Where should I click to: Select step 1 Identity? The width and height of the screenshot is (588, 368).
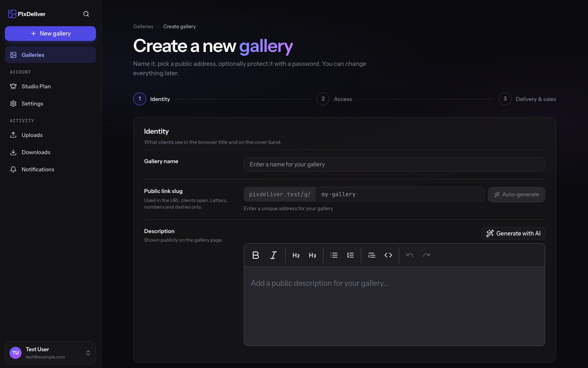tap(151, 99)
